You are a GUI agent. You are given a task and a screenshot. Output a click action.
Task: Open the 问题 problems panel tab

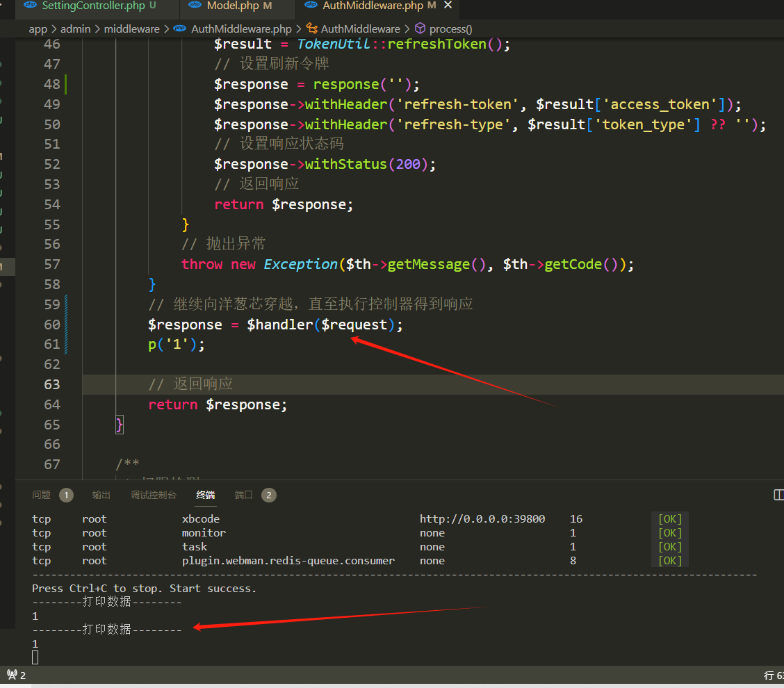coord(42,495)
